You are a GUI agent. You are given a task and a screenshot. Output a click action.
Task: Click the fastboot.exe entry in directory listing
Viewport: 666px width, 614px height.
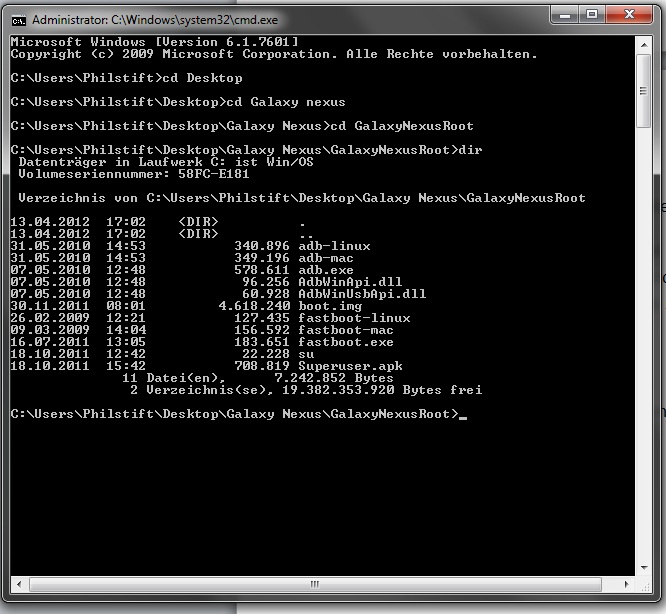pos(345,342)
